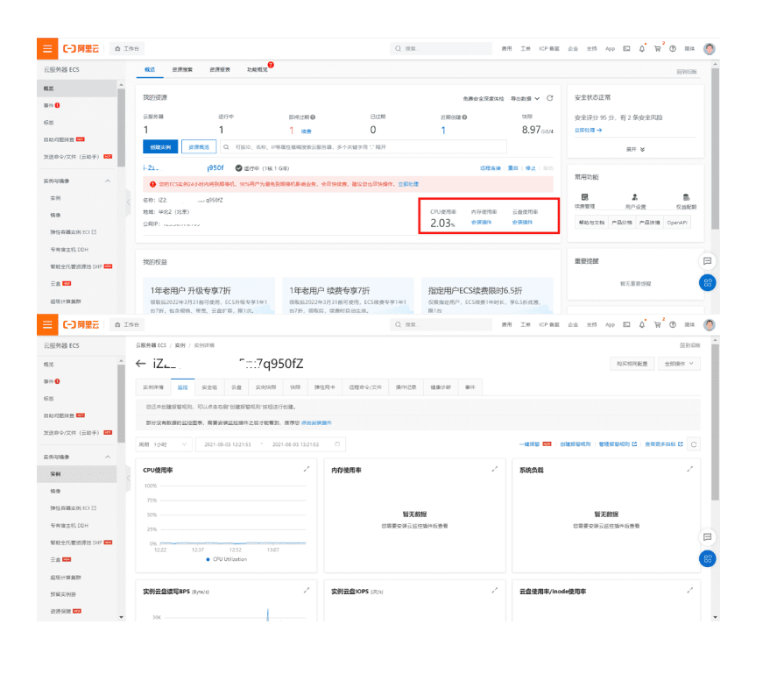784x681 pixels.
Task: Open blue apps floating button in lower window
Action: pyautogui.click(x=708, y=559)
